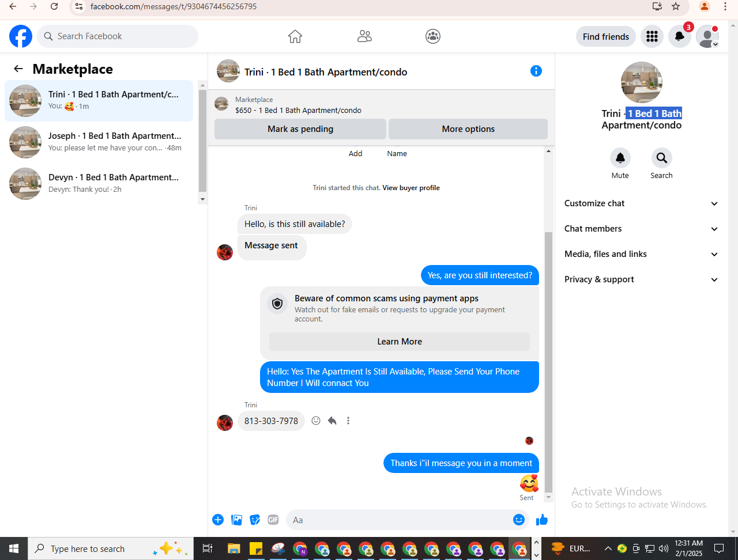Click the conversation list scrollbar
Viewport: 738px width, 560px height.
(x=202, y=141)
